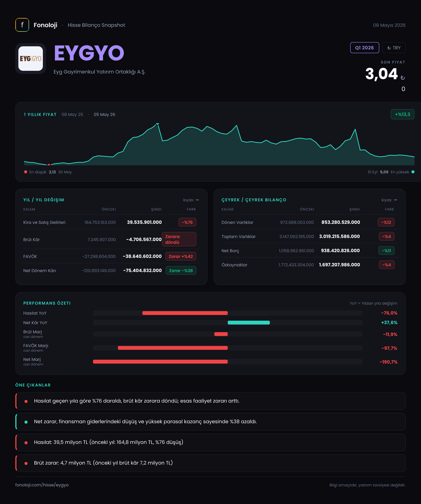Click the 'Zarar +%42' FAVÖK badge
Image resolution: width=421 pixels, height=504 pixels.
pos(181,256)
